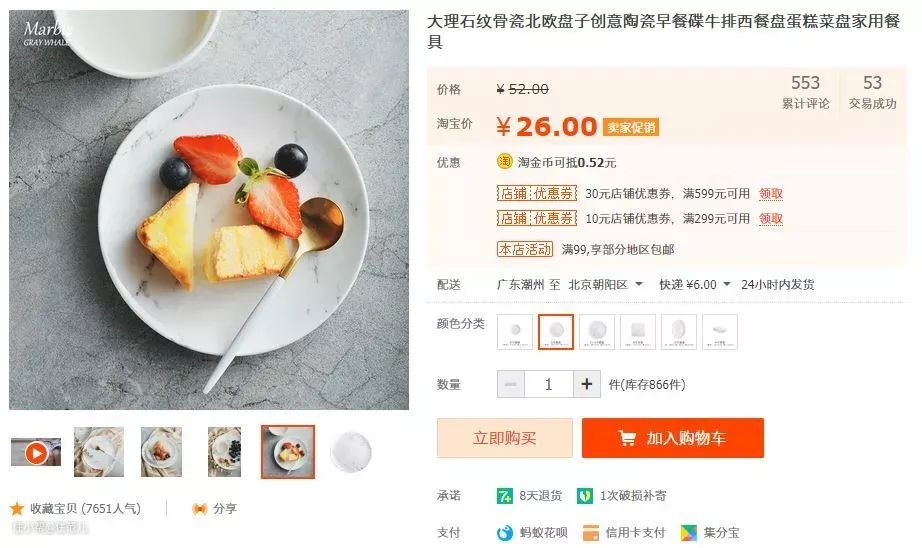Click the credit card payment icon
The width and height of the screenshot is (922, 548).
(x=591, y=533)
